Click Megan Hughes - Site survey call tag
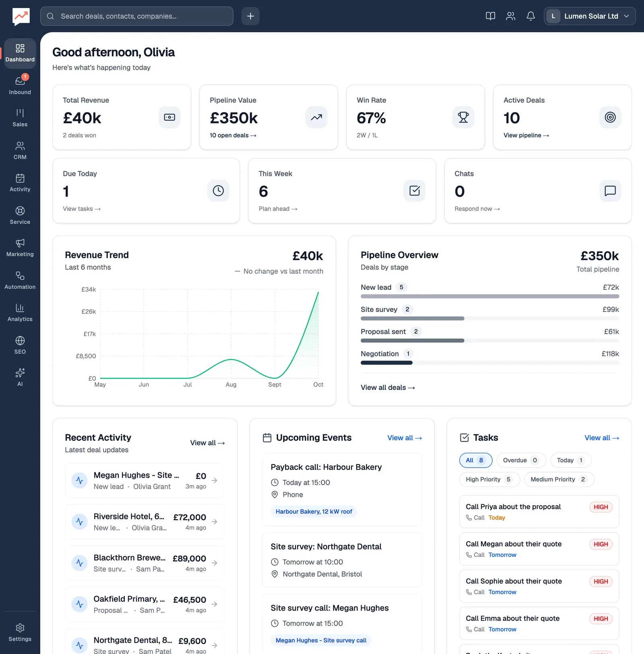The height and width of the screenshot is (654, 644). click(x=321, y=640)
